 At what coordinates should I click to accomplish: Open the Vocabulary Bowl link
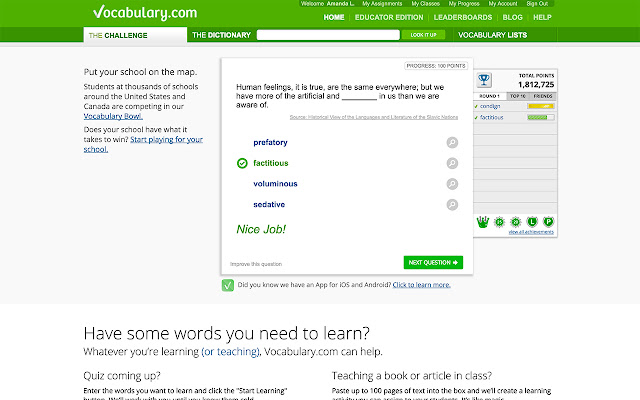113,116
